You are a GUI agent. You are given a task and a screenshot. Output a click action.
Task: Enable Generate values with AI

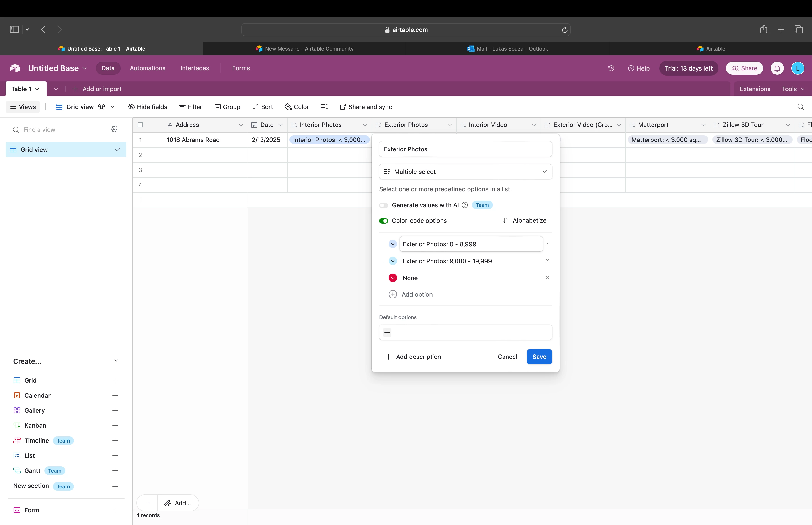[384, 205]
